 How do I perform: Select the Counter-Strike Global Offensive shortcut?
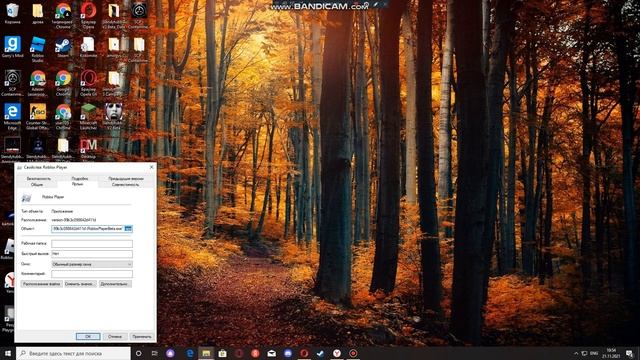tap(38, 116)
